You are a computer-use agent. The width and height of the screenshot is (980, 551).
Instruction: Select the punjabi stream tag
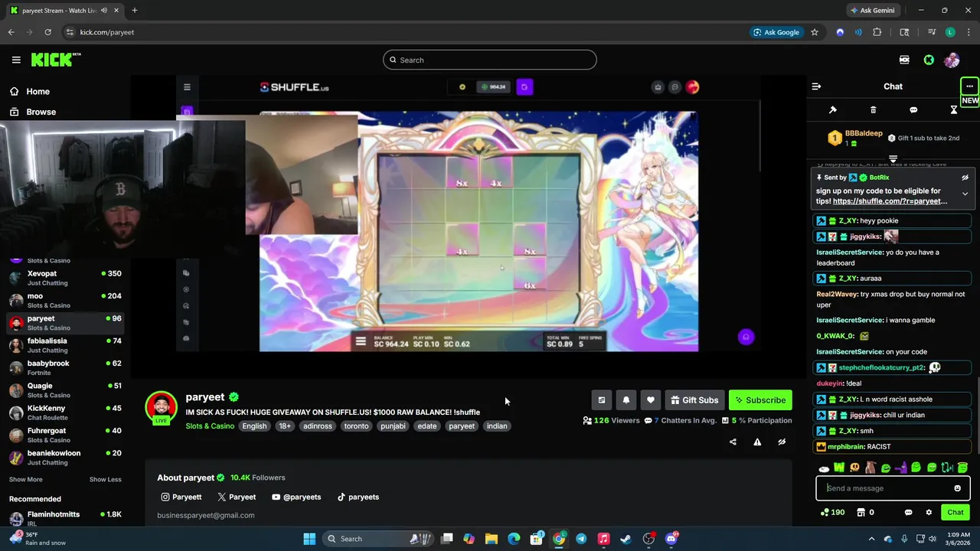393,426
